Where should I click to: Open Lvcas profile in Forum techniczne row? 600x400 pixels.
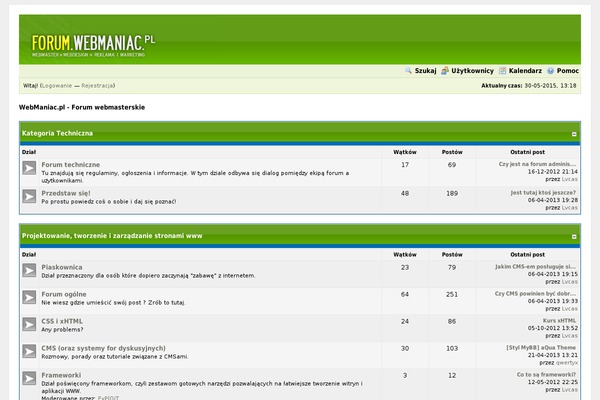[570, 179]
